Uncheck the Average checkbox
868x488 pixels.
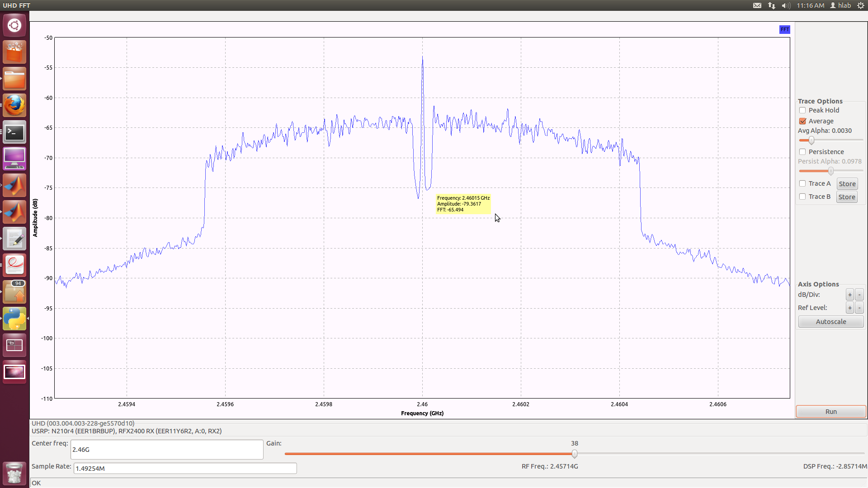tap(802, 121)
